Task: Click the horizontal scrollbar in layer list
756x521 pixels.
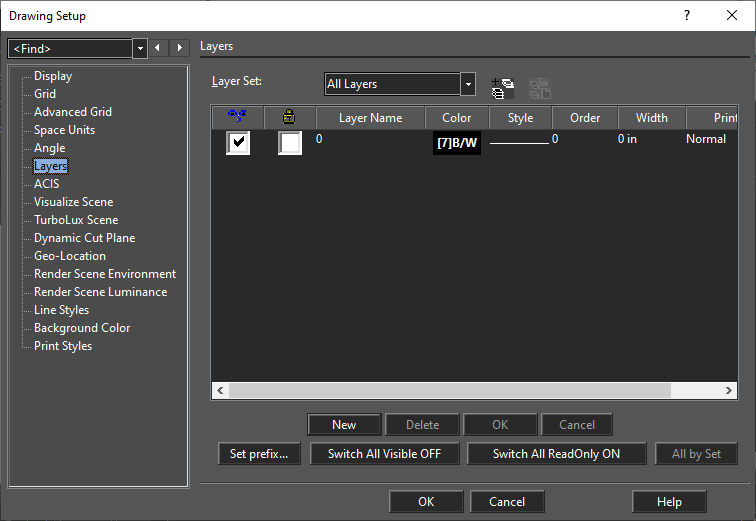Action: tap(450, 390)
